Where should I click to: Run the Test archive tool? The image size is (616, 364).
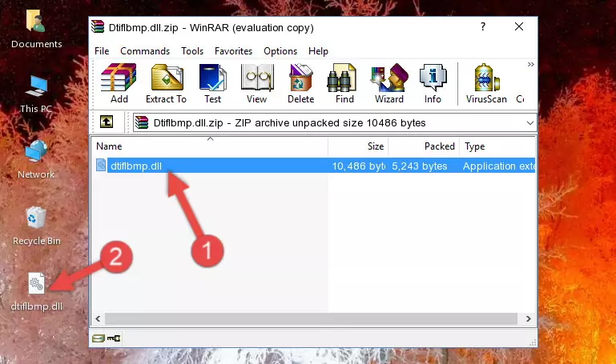[x=212, y=83]
